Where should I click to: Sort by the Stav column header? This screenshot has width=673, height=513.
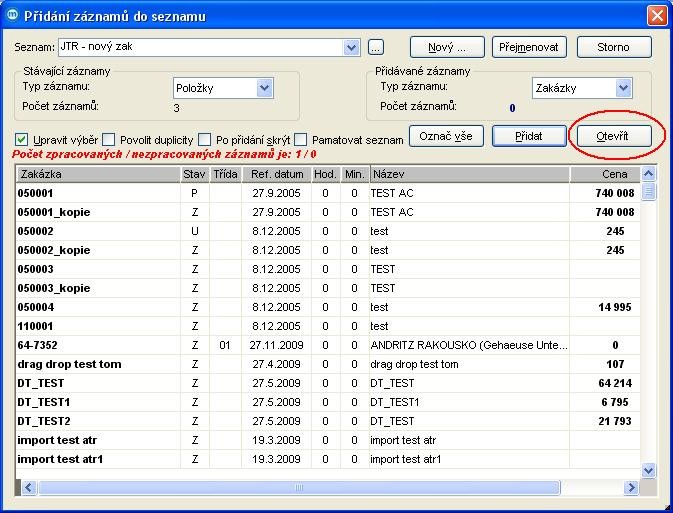tap(195, 174)
